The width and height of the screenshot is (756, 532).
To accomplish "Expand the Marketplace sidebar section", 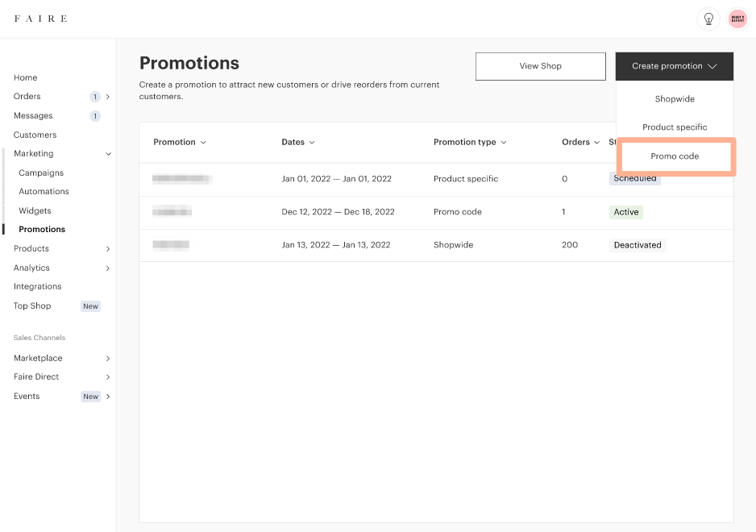I will click(108, 359).
